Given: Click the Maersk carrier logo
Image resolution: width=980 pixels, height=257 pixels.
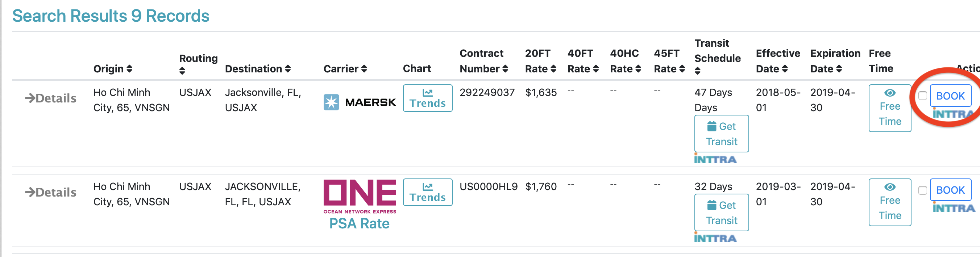Looking at the screenshot, I should [x=360, y=102].
